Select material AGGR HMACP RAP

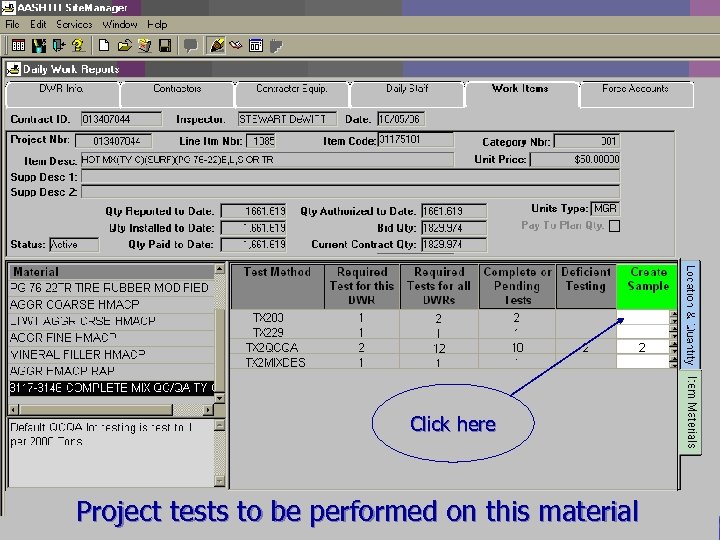(x=111, y=371)
